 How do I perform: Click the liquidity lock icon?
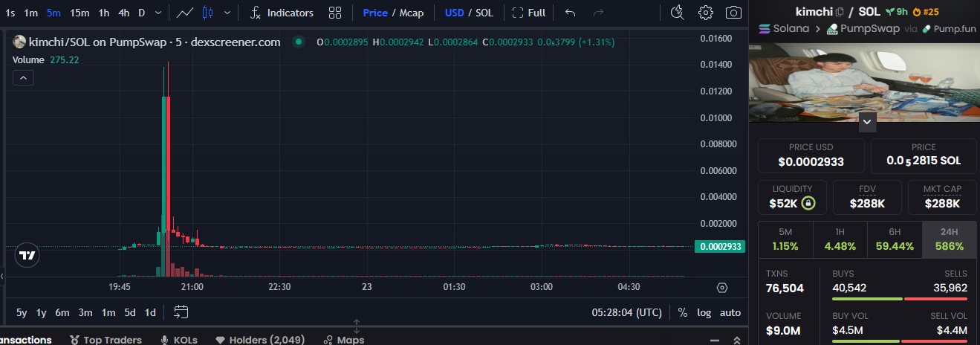coord(808,203)
